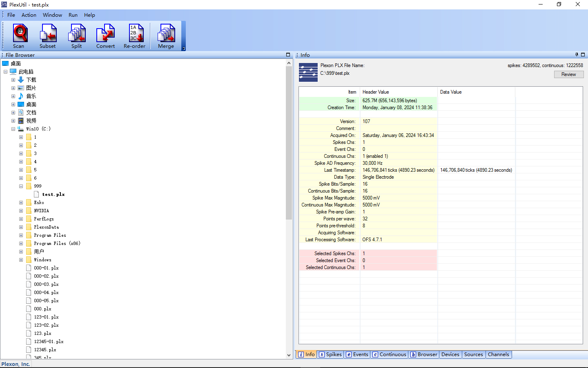This screenshot has height=368, width=588.
Task: Click the 12345.plx file icon
Action: click(x=29, y=350)
